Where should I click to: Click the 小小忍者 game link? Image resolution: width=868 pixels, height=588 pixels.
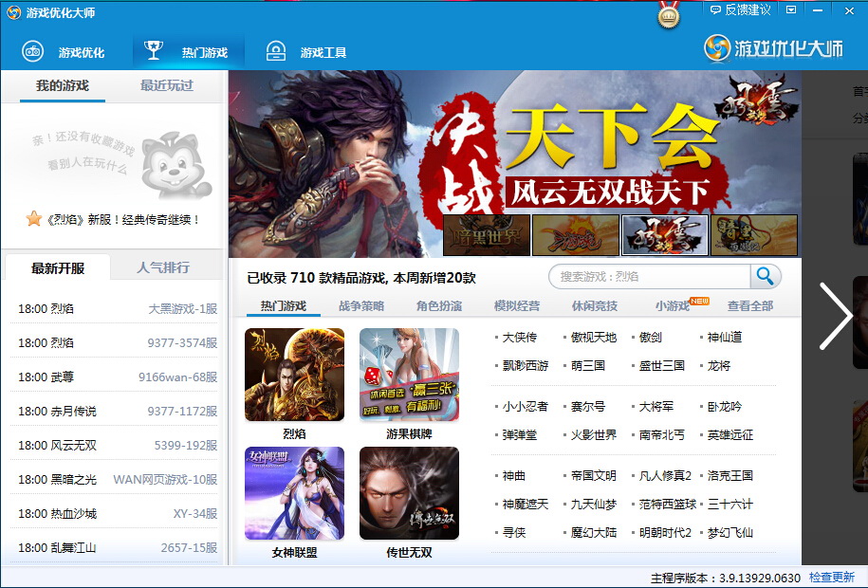pyautogui.click(x=526, y=407)
